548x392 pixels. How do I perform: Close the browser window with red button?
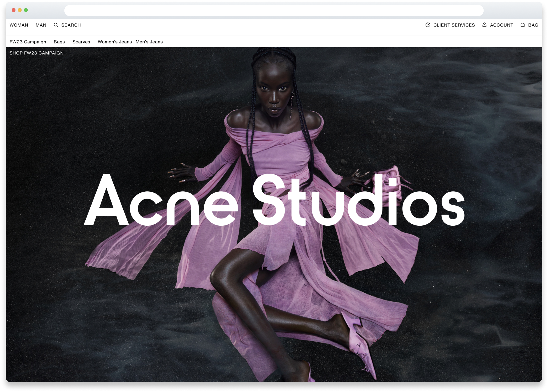click(x=13, y=10)
